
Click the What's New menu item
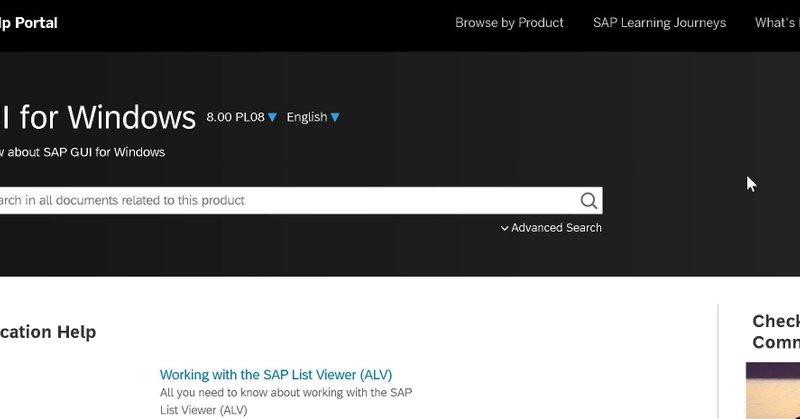(777, 23)
